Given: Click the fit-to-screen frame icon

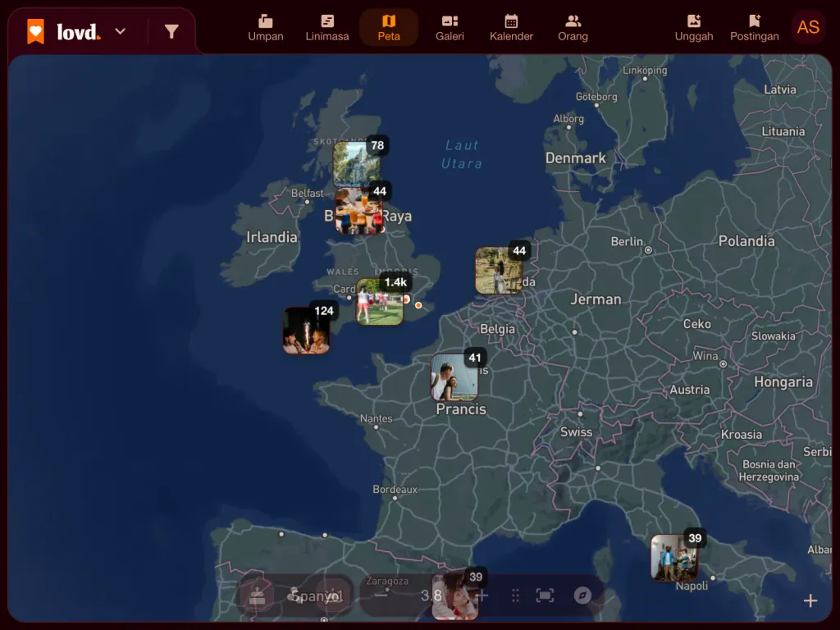Looking at the screenshot, I should pyautogui.click(x=545, y=596).
